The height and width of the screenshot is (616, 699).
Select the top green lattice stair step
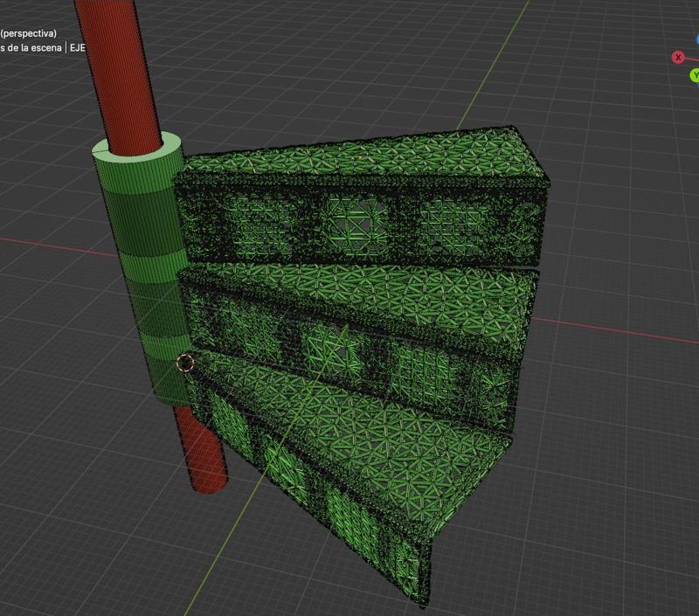pyautogui.click(x=361, y=196)
